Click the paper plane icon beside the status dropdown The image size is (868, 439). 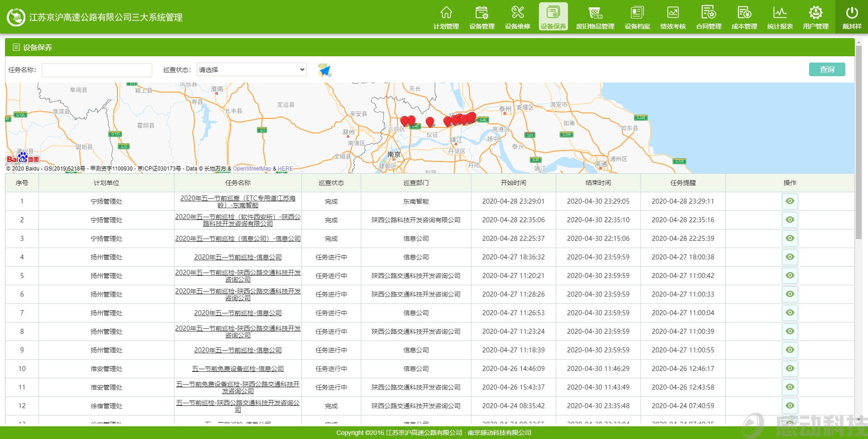click(x=325, y=70)
